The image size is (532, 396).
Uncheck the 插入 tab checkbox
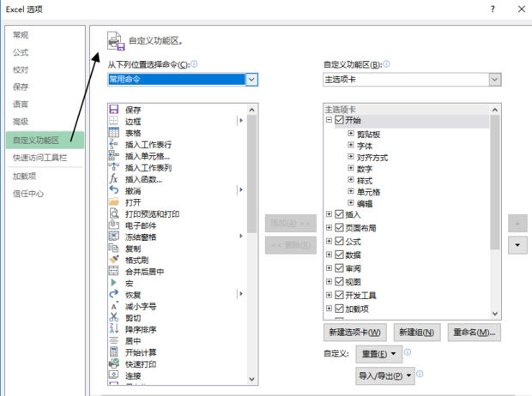(x=339, y=214)
